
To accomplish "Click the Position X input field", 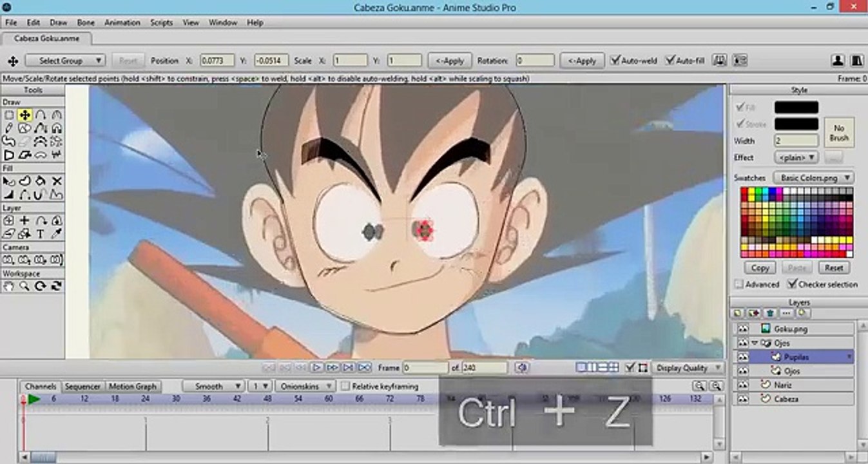I will pyautogui.click(x=217, y=61).
